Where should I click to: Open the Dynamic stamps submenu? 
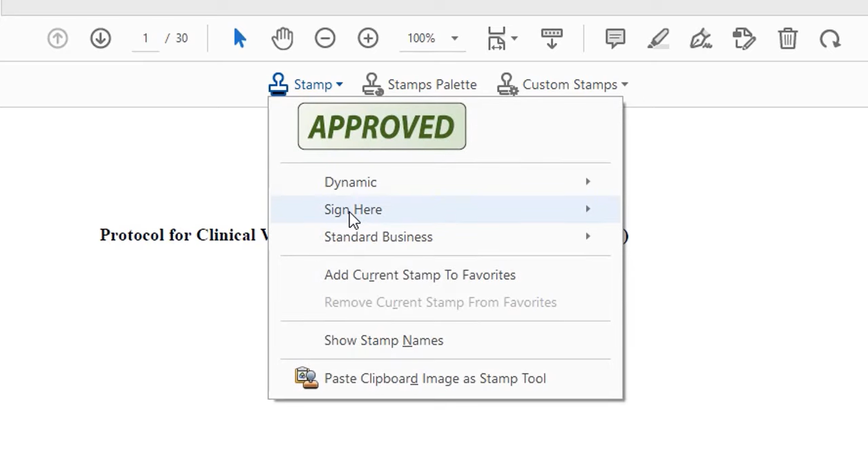tap(445, 182)
